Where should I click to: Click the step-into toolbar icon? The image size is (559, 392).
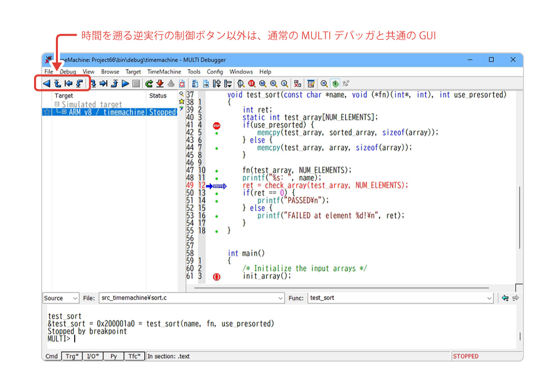click(92, 83)
